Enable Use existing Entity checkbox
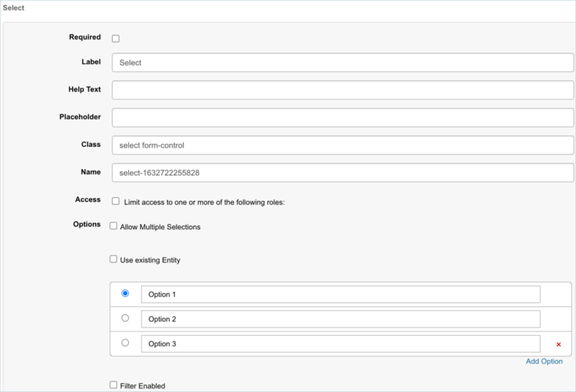 113,259
